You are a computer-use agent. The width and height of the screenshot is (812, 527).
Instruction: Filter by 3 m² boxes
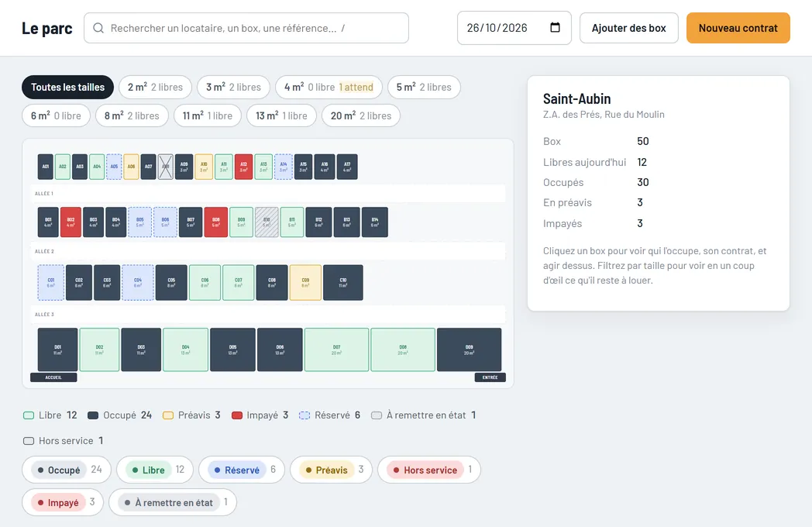pyautogui.click(x=233, y=87)
